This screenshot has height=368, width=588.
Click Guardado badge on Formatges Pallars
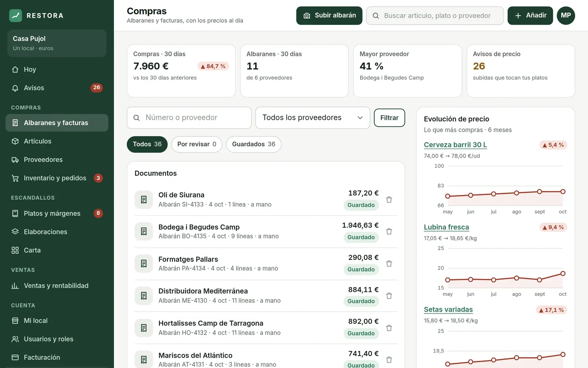click(361, 269)
